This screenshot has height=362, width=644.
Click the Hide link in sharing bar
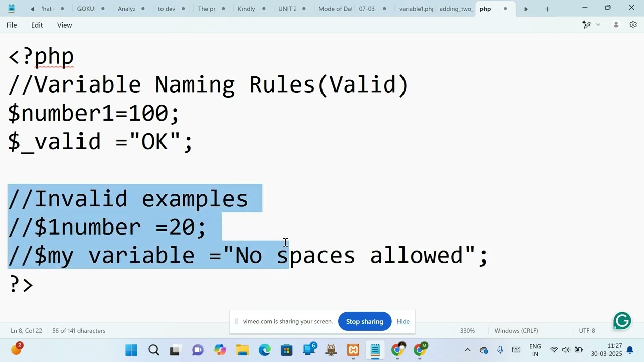point(403,321)
